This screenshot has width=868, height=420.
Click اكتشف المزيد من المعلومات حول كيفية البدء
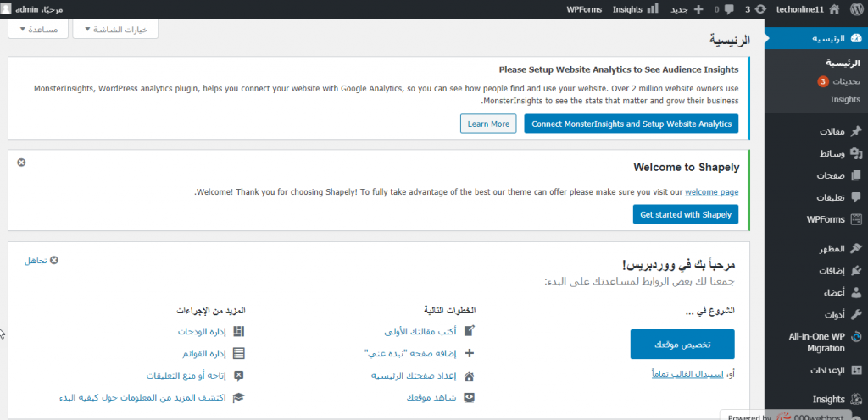(x=143, y=398)
